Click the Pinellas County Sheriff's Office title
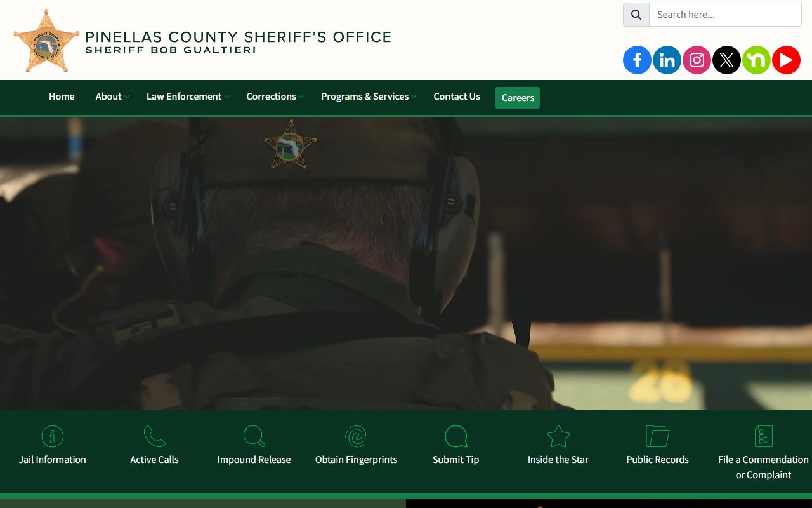 [x=238, y=37]
